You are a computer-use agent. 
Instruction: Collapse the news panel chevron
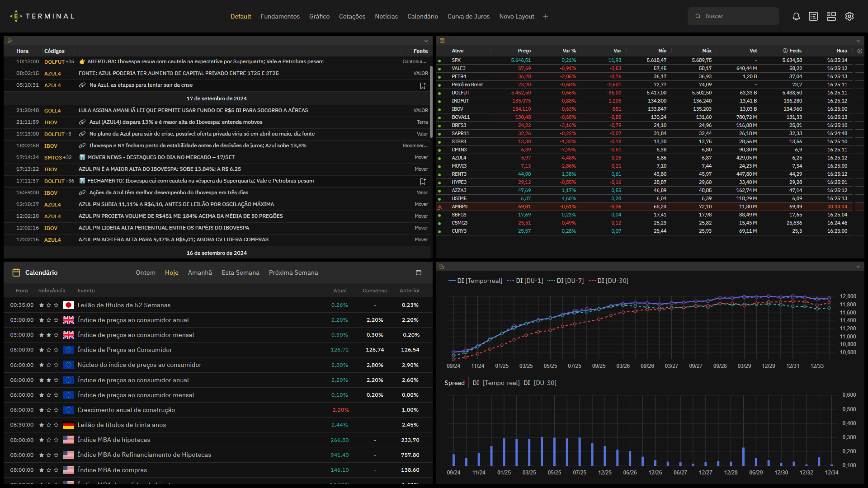click(x=426, y=41)
